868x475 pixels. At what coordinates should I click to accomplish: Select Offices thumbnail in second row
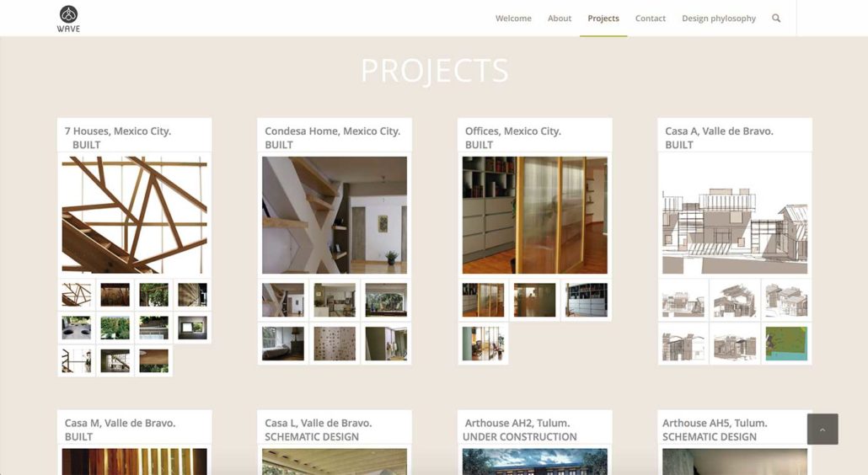[x=483, y=344]
